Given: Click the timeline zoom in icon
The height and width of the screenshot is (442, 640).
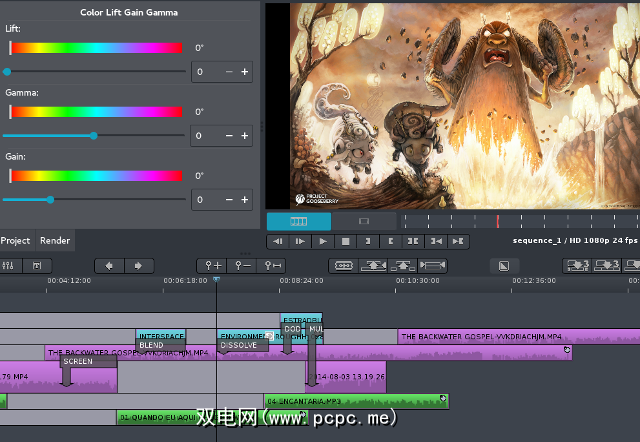Looking at the screenshot, I should click(213, 266).
